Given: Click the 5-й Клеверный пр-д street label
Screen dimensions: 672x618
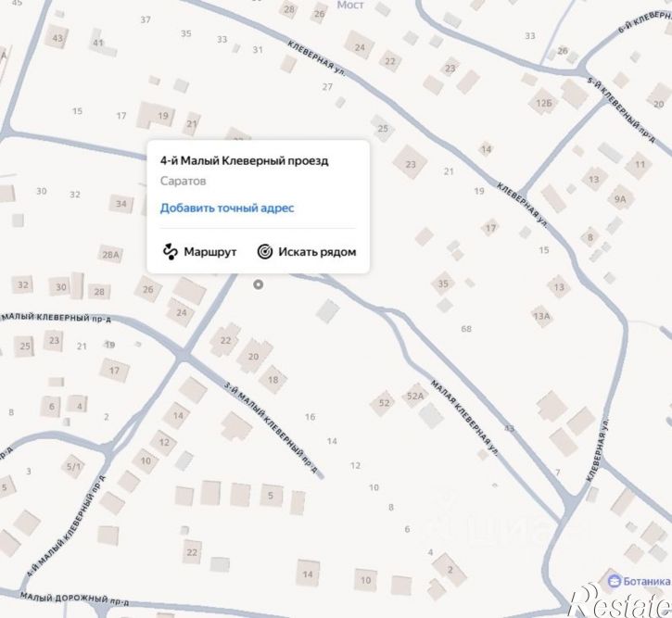Looking at the screenshot, I should tap(621, 110).
